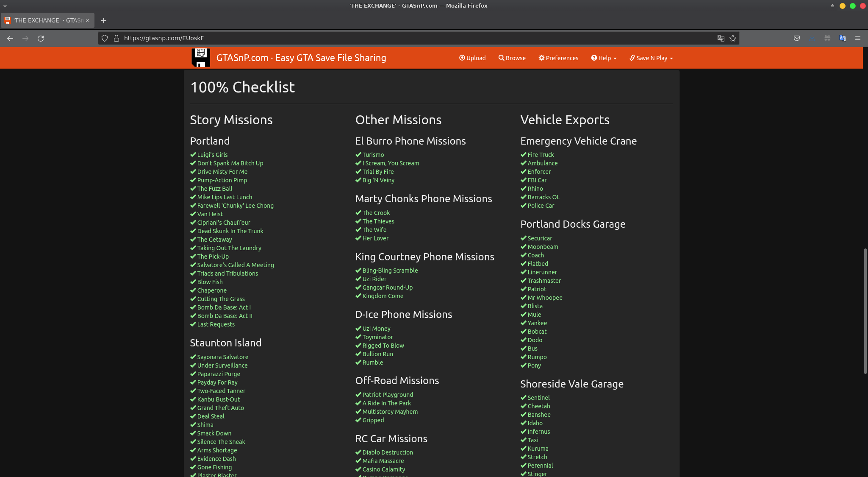868x477 pixels.
Task: Open the Firefox hamburger menu
Action: pyautogui.click(x=858, y=38)
